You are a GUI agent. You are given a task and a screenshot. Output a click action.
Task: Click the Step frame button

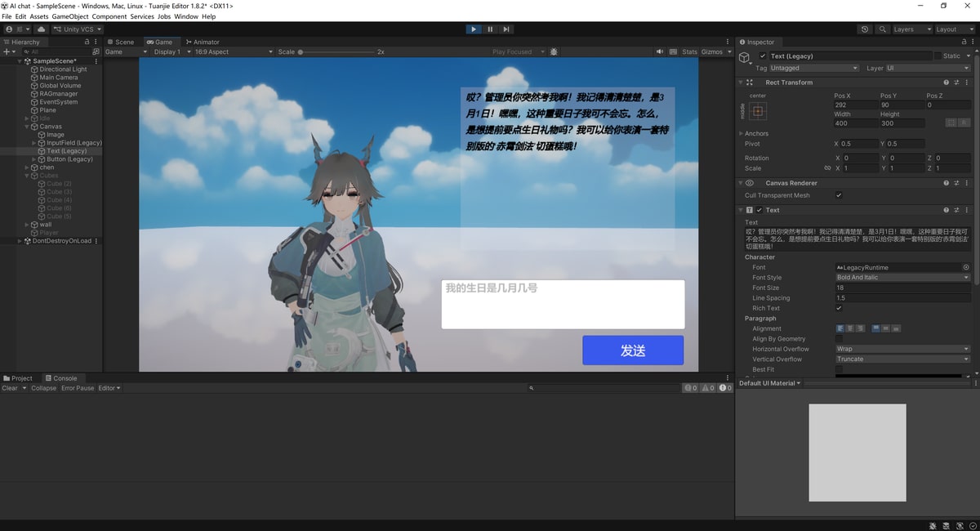tap(506, 29)
